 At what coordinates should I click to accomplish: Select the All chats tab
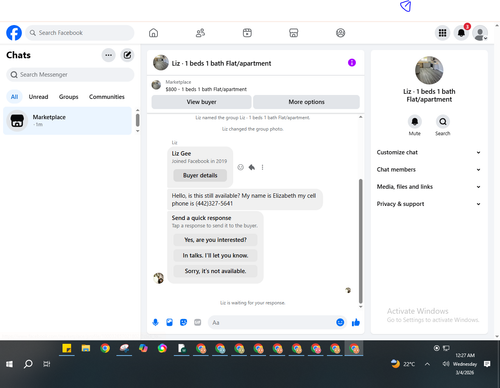pos(14,97)
